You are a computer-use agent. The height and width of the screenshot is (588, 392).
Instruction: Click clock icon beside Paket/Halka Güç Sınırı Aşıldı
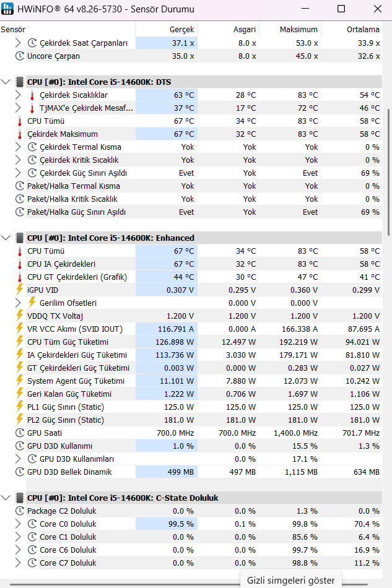point(19,212)
